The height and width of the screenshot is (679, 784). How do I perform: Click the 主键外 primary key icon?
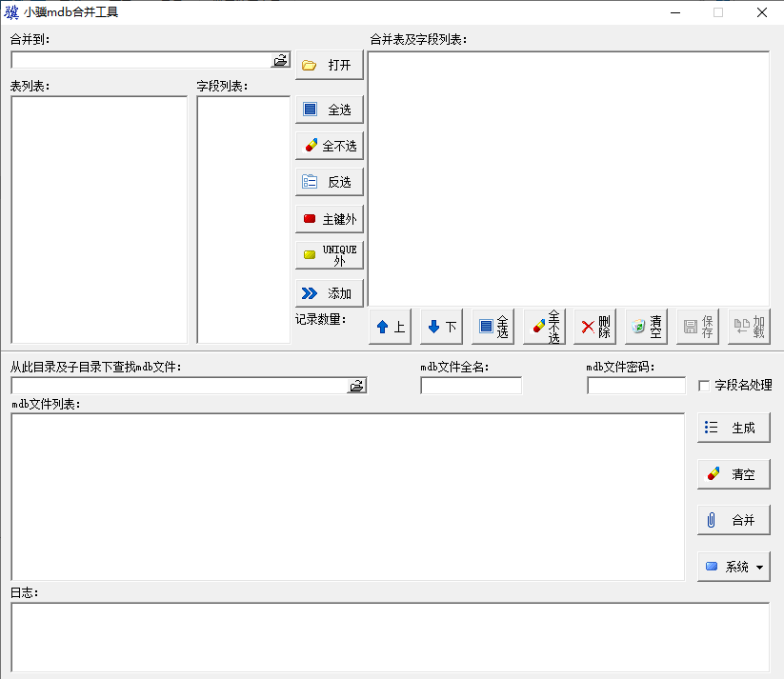click(329, 218)
